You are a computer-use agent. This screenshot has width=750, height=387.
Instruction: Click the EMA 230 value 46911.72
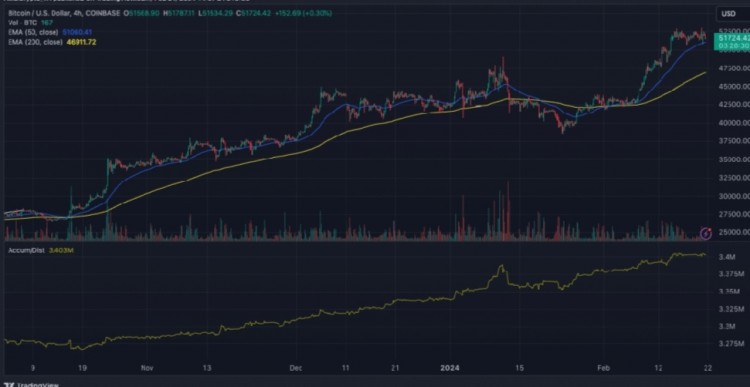point(81,42)
